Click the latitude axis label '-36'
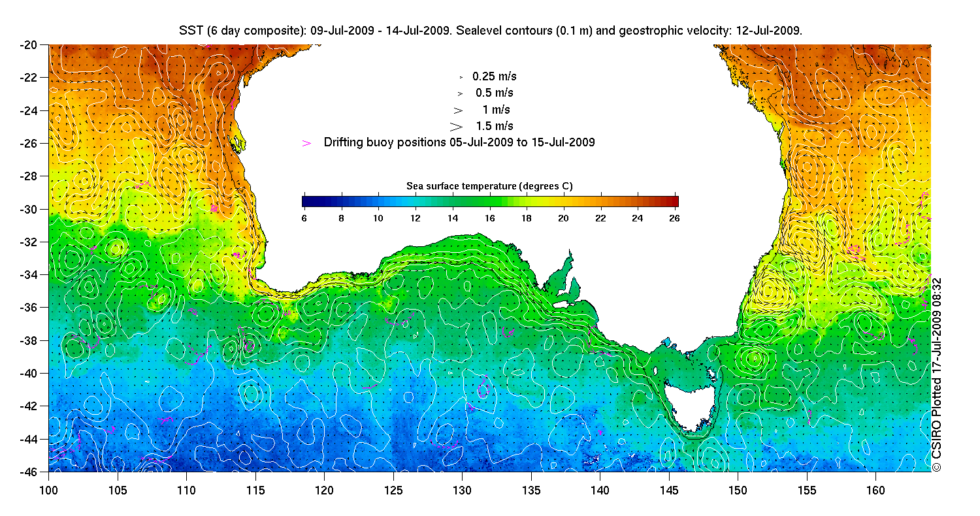Viewport: 980px width, 516px height. (29, 308)
